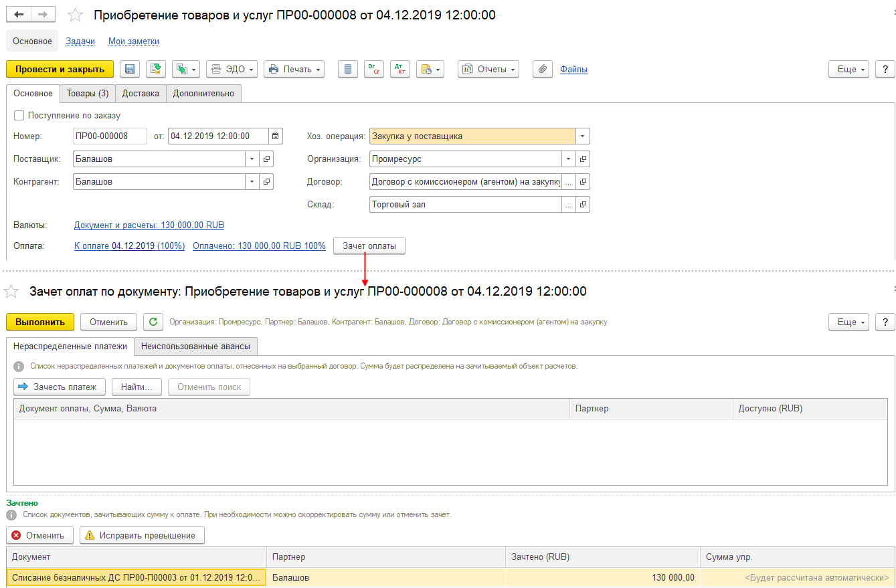This screenshot has height=588, width=896.
Task: Expand the Организация dropdown arrow
Action: [x=569, y=159]
